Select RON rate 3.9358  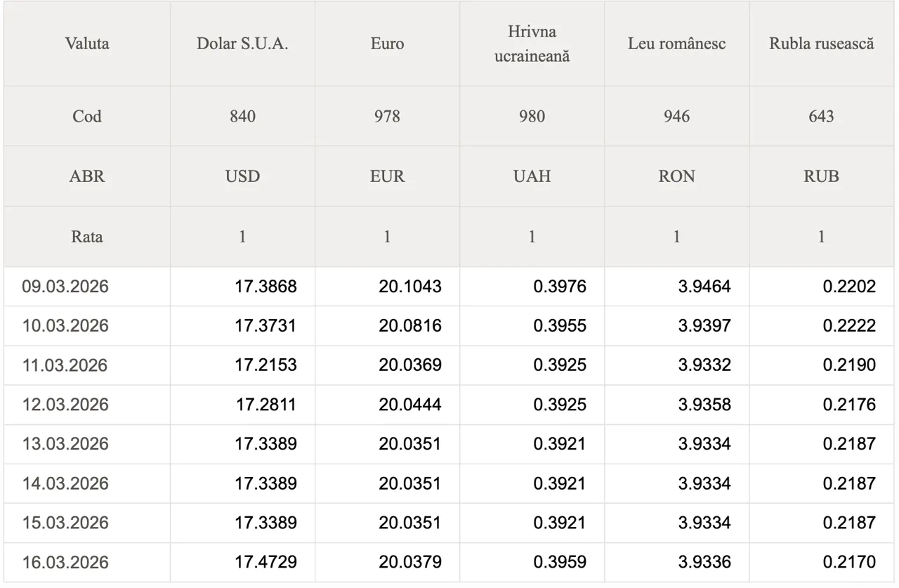704,405
